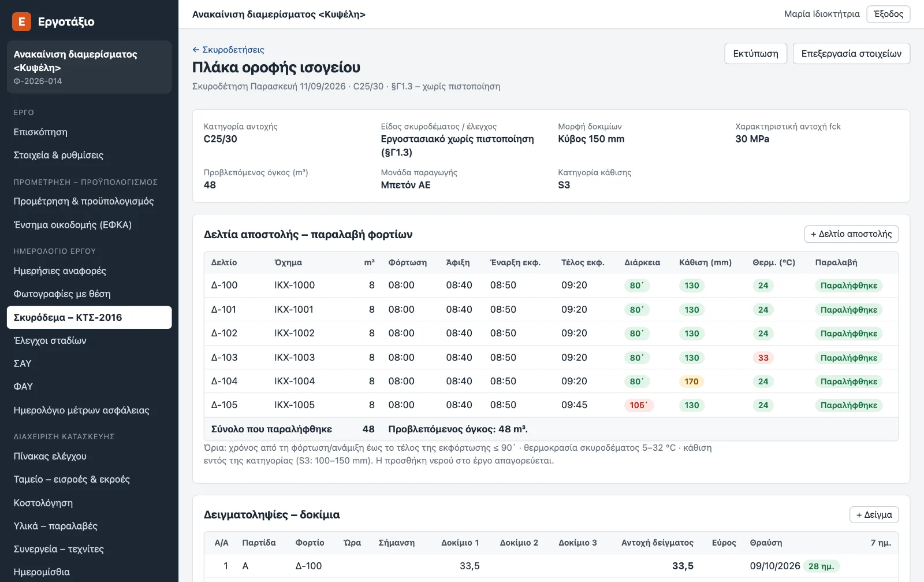Image resolution: width=924 pixels, height=582 pixels.
Task: Click the Έξοδος logout button
Action: (x=888, y=14)
